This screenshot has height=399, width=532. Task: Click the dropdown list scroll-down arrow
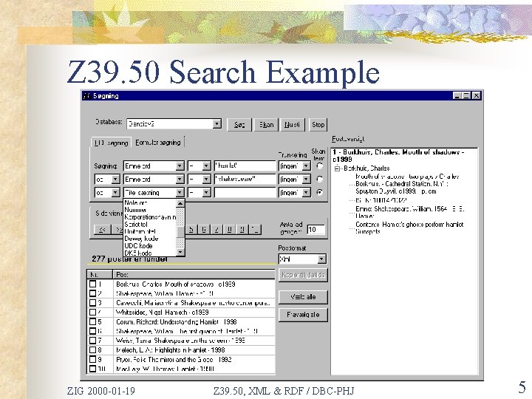[x=180, y=252]
